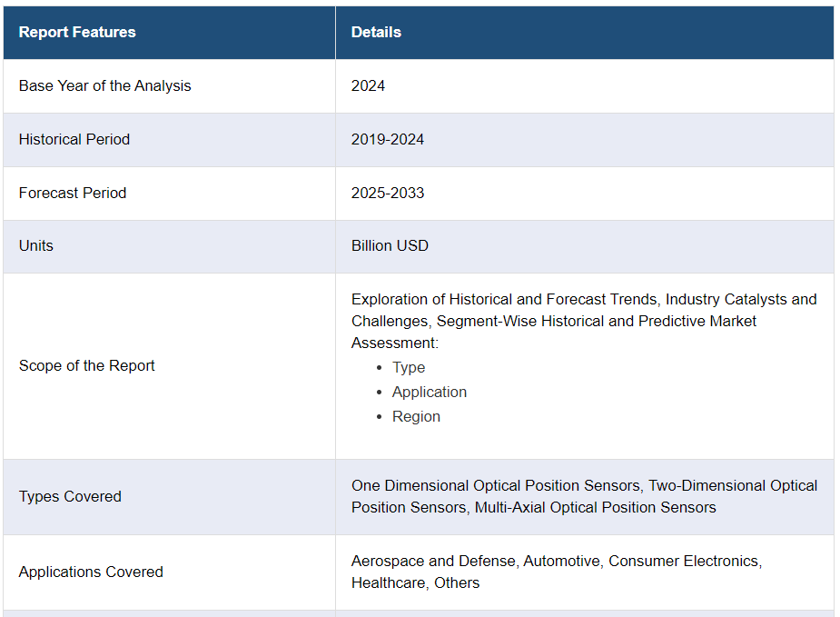Select the Types Covered row label
The height and width of the screenshot is (617, 840).
click(x=70, y=496)
